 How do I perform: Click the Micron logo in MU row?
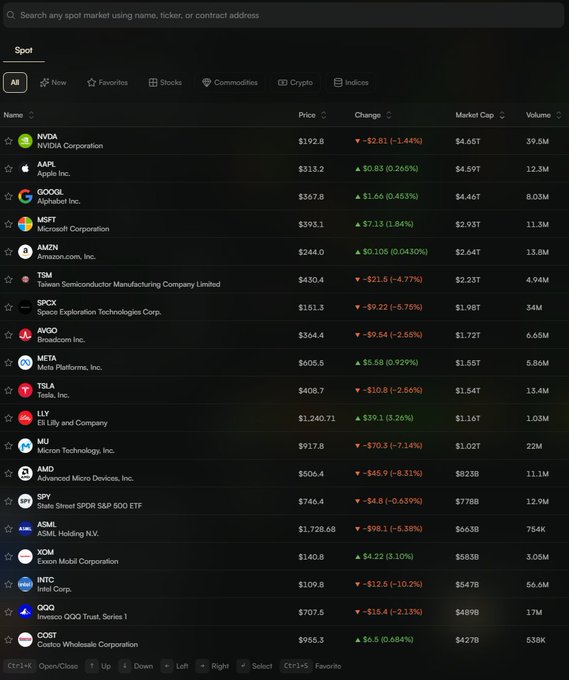[x=25, y=446]
